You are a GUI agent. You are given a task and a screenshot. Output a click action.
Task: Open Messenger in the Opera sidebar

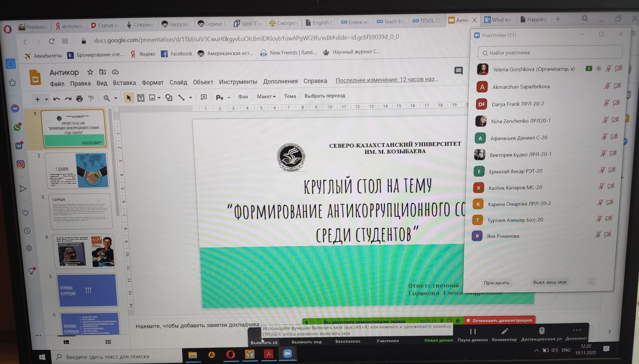pyautogui.click(x=15, y=109)
